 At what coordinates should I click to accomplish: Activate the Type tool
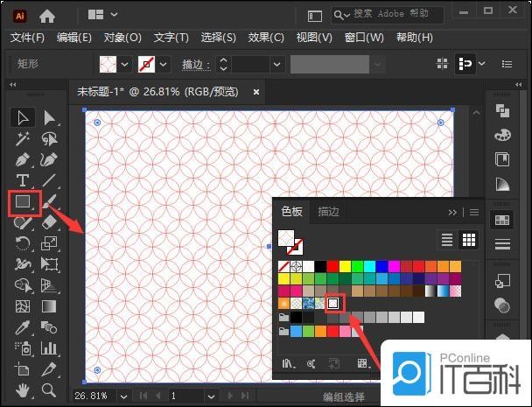coord(23,180)
